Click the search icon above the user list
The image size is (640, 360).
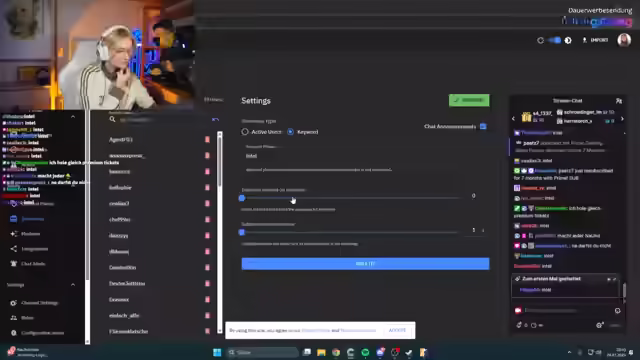click(112, 119)
